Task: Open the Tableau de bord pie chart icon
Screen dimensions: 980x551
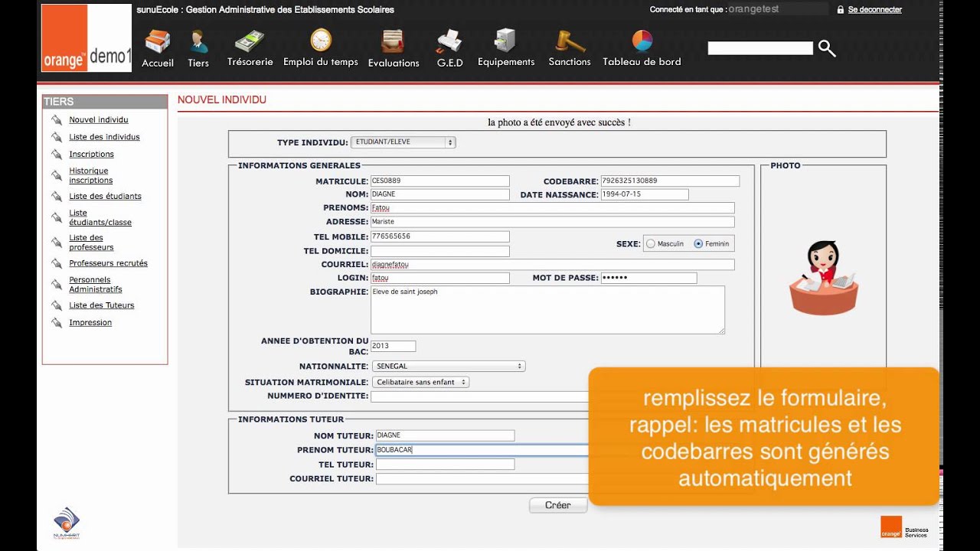Action: [642, 40]
